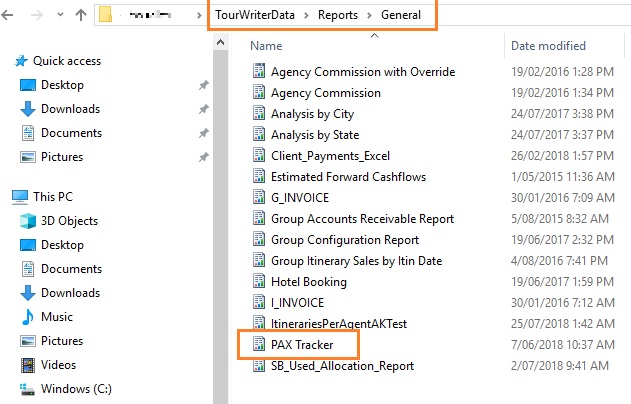Click date 7/06/2018 10:37 AM
Screen dimensions: 631x404
(x=563, y=344)
